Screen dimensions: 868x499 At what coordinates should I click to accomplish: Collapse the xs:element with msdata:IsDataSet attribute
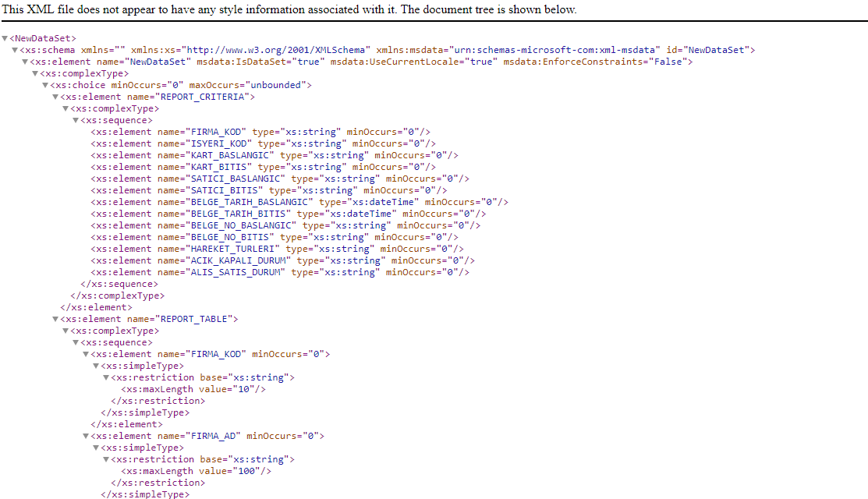coord(25,62)
